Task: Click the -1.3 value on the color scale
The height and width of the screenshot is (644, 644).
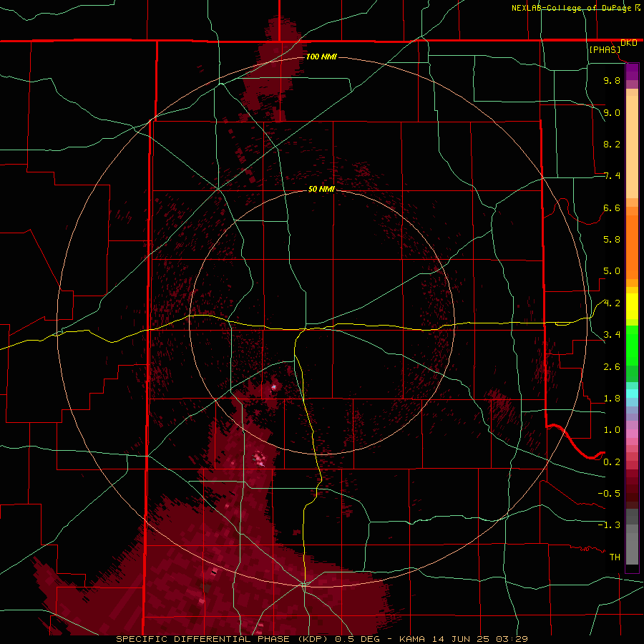Action: point(609,525)
